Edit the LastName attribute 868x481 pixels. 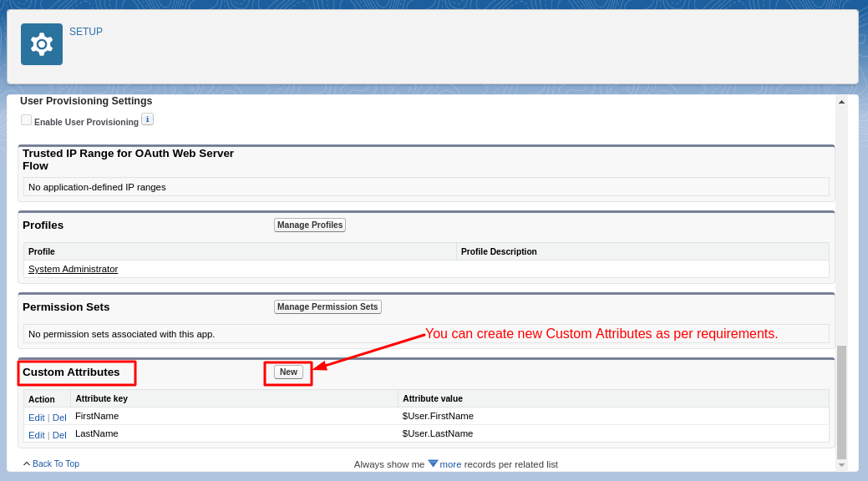click(x=37, y=434)
